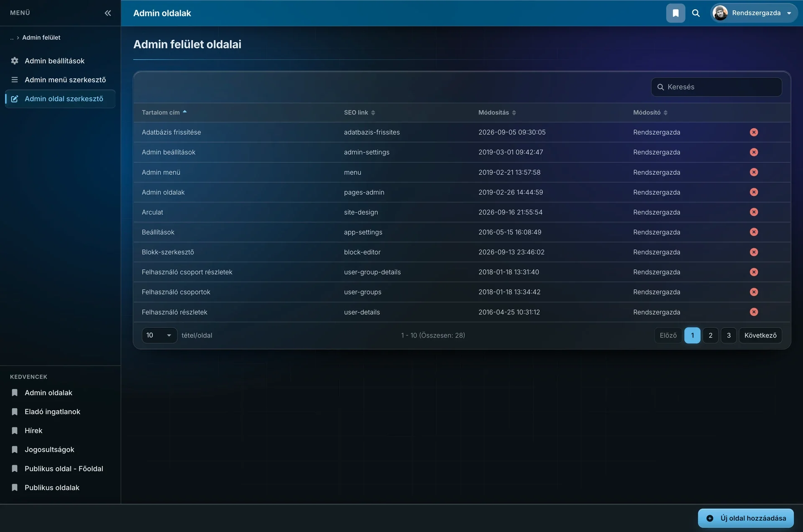Click the bookmark icon in the top bar
This screenshot has width=803, height=532.
point(675,13)
